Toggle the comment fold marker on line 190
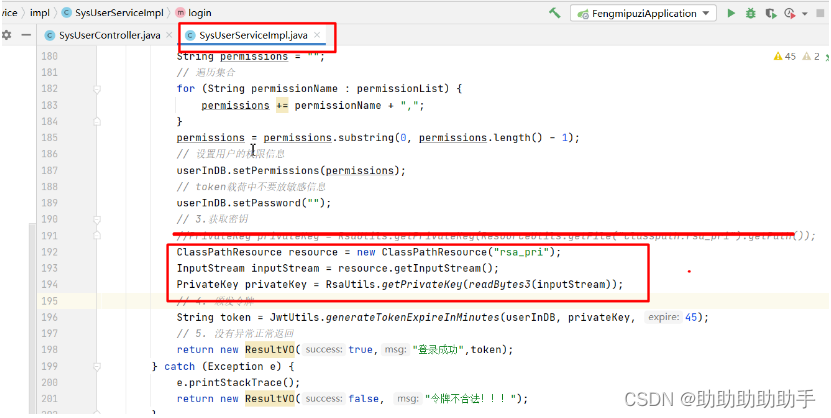This screenshot has height=418, width=831. (x=97, y=219)
